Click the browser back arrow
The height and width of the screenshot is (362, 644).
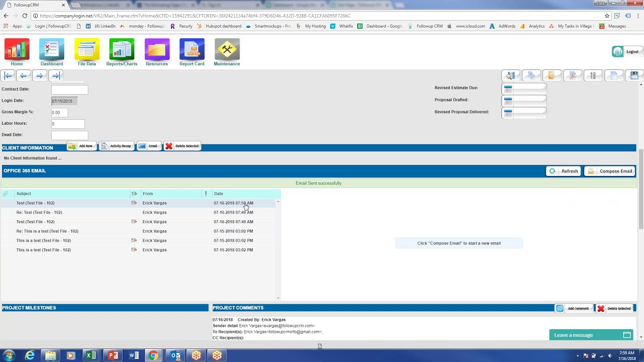point(6,16)
